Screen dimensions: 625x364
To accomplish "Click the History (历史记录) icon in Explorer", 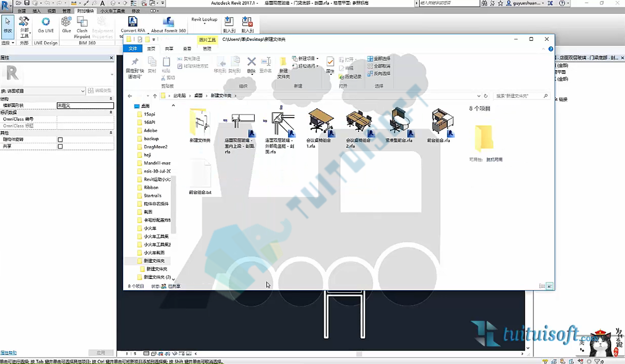I will click(x=350, y=77).
